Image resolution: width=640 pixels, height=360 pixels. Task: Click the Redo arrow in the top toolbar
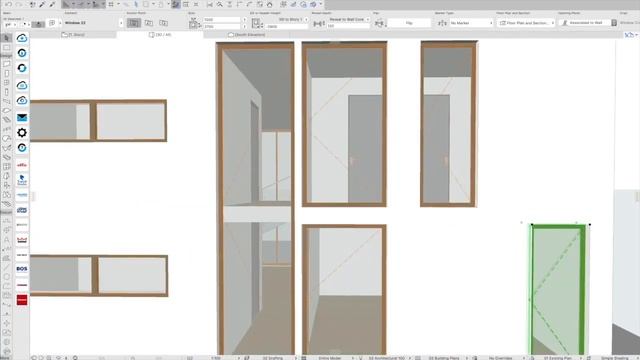point(18,4)
